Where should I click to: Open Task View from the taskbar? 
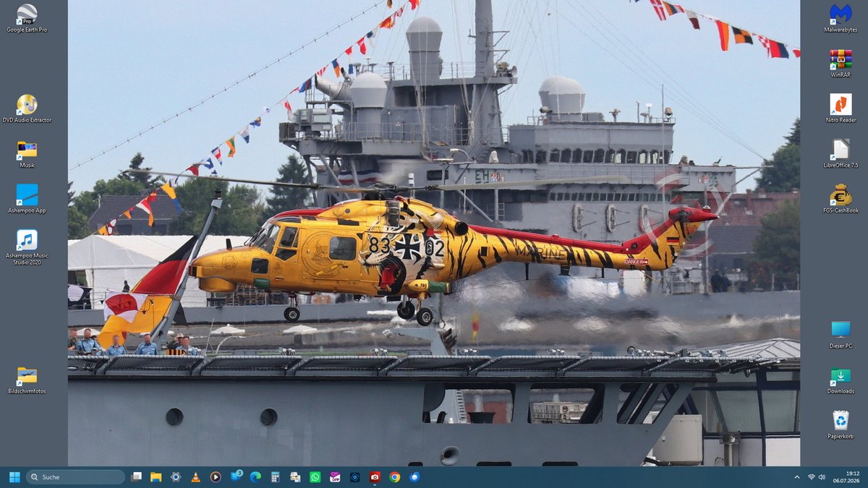pos(136,477)
